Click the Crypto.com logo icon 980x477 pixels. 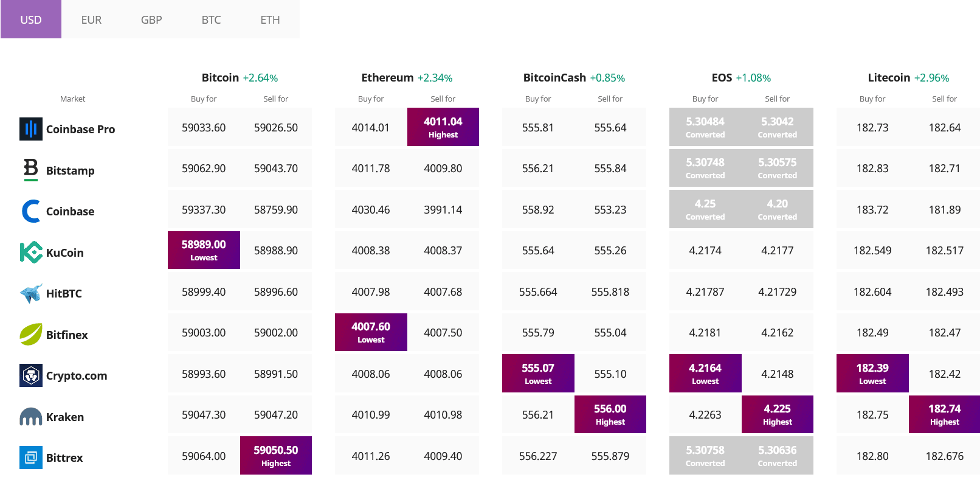click(x=31, y=375)
